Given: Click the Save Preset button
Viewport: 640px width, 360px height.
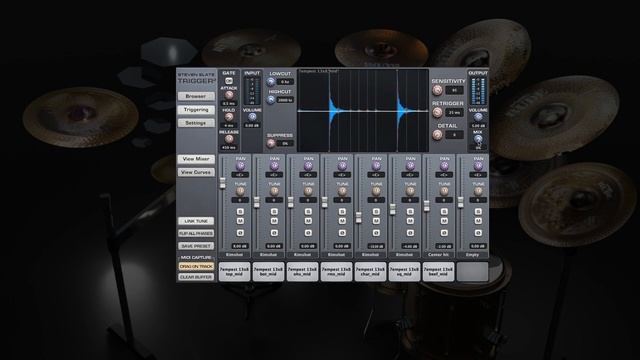Looking at the screenshot, I should [x=196, y=246].
